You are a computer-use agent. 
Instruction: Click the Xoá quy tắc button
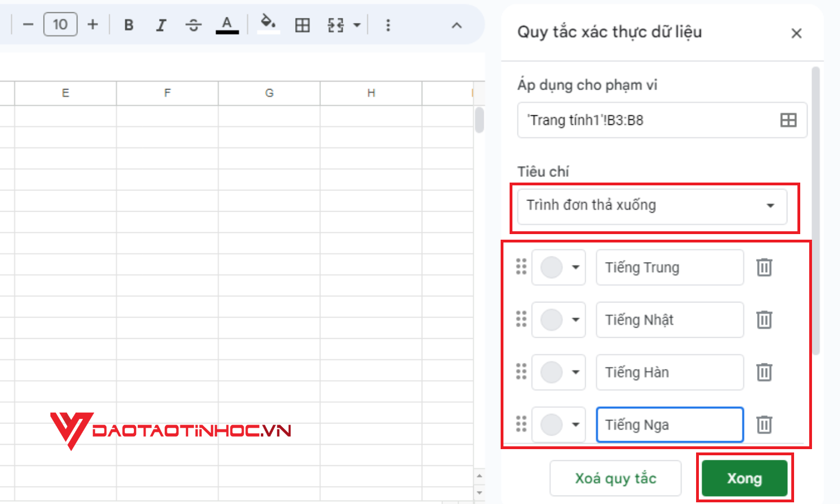[615, 478]
